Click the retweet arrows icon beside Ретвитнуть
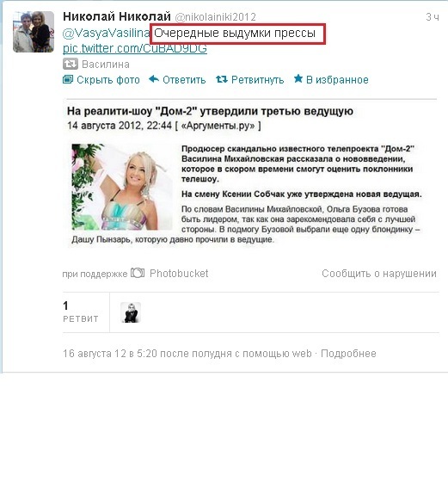Image resolution: width=448 pixels, height=500 pixels. (222, 79)
